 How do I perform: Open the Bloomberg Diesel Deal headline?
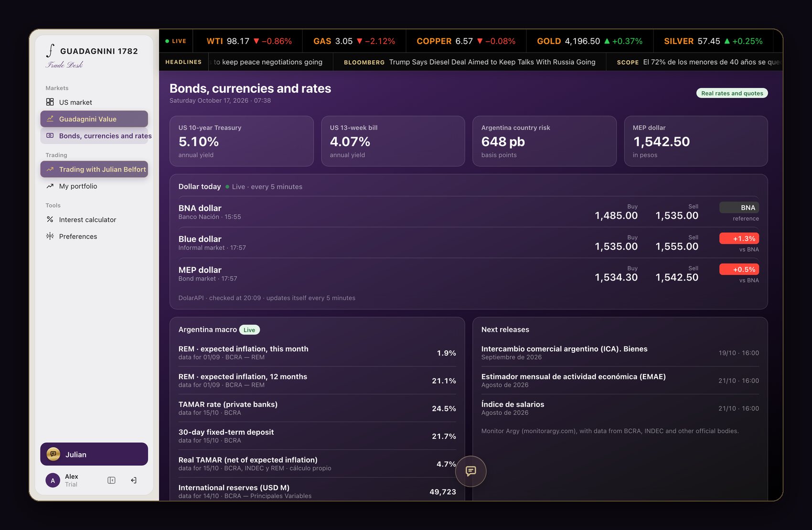[470, 62]
